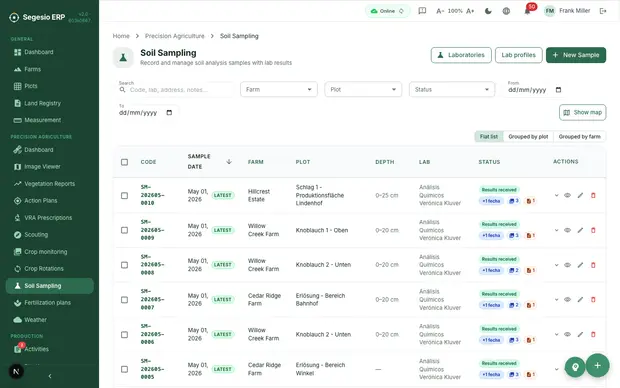This screenshot has height=388, width=620.
Task: Open the Laboratories button
Action: (461, 55)
